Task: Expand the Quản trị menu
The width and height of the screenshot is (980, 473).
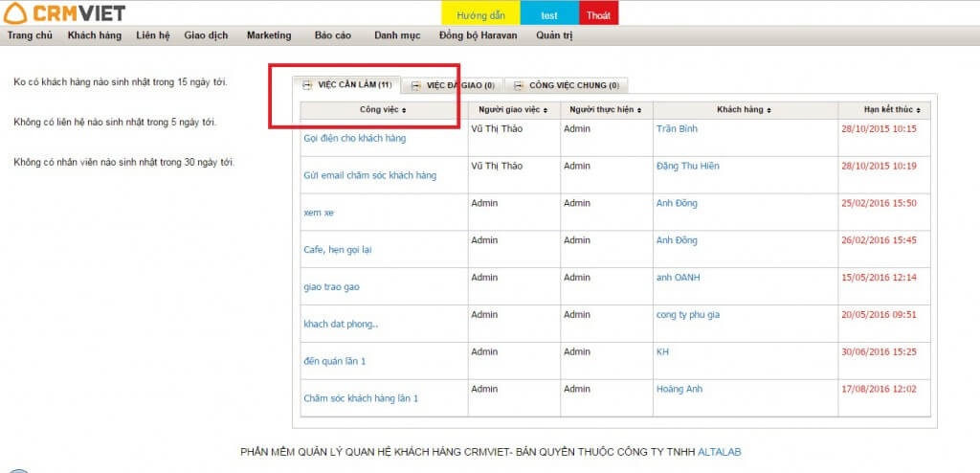Action: [554, 35]
